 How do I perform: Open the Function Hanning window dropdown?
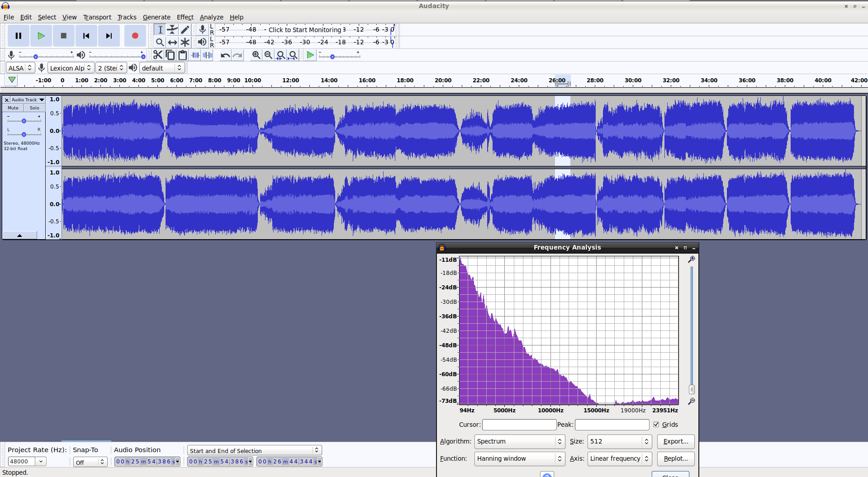[x=519, y=458]
